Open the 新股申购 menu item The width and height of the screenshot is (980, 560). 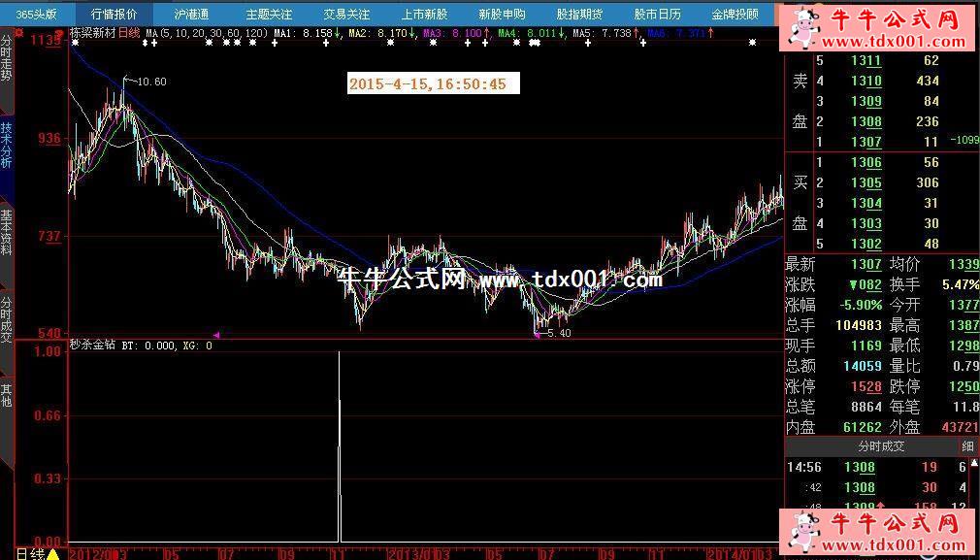tap(502, 15)
